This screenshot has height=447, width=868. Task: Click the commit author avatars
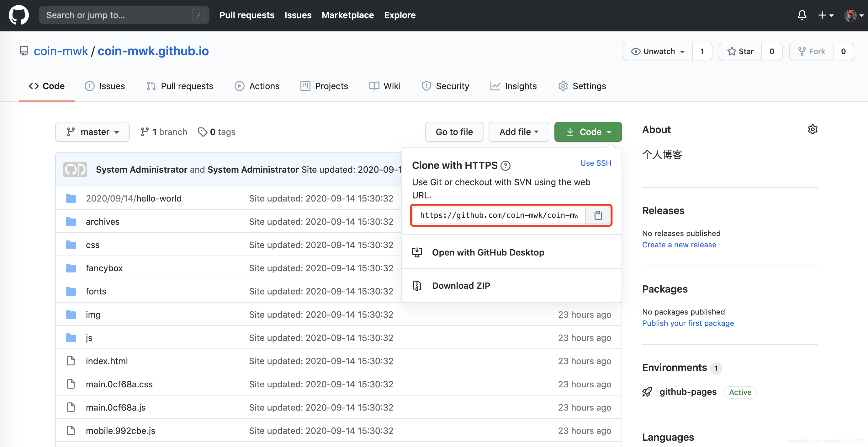[x=75, y=170]
